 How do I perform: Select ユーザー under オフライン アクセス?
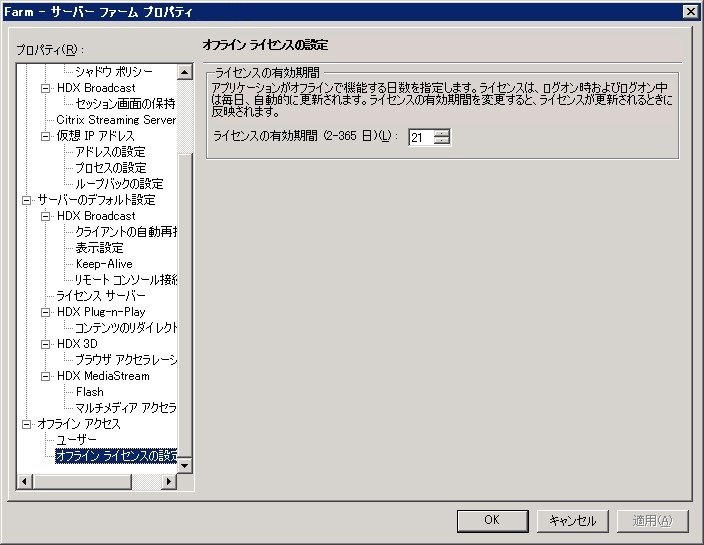pos(76,440)
